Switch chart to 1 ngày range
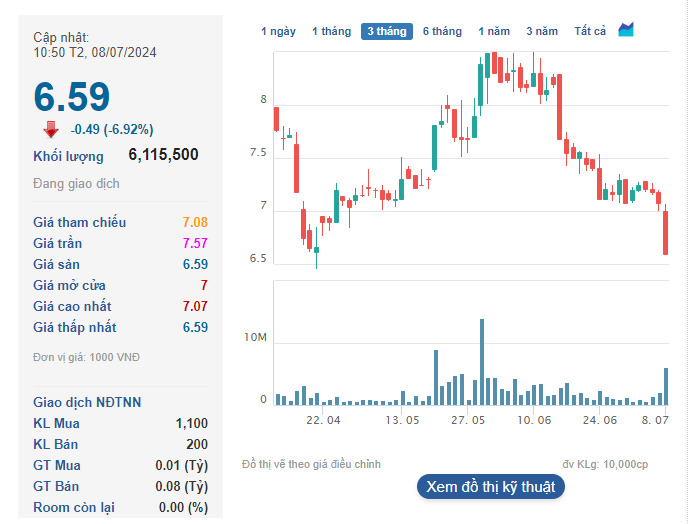The height and width of the screenshot is (524, 690). point(278,31)
